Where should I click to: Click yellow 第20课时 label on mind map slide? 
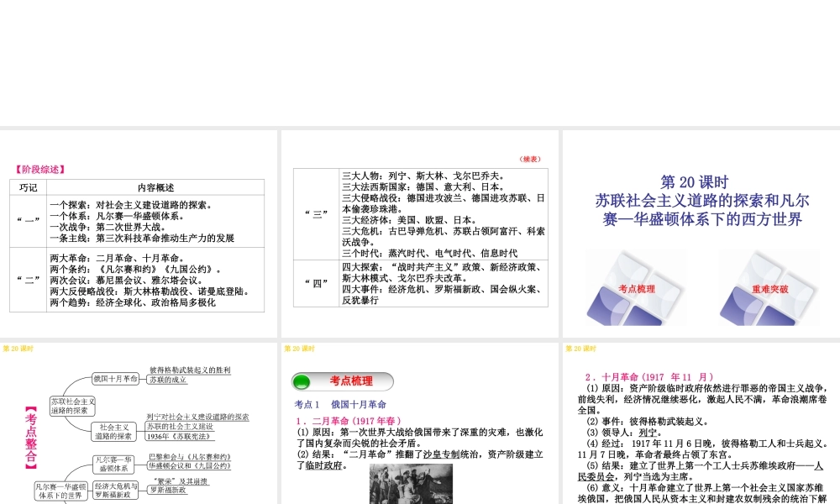coord(18,349)
